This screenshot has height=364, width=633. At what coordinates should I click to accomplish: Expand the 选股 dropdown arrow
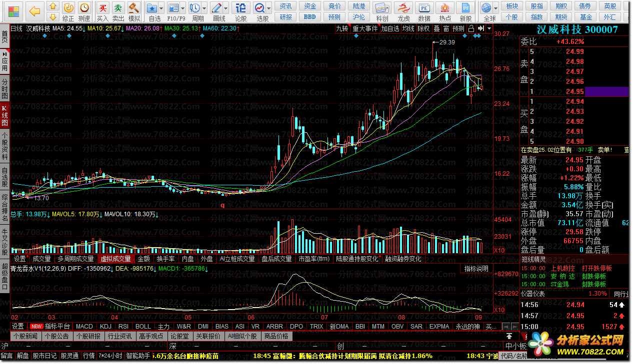[x=270, y=7]
